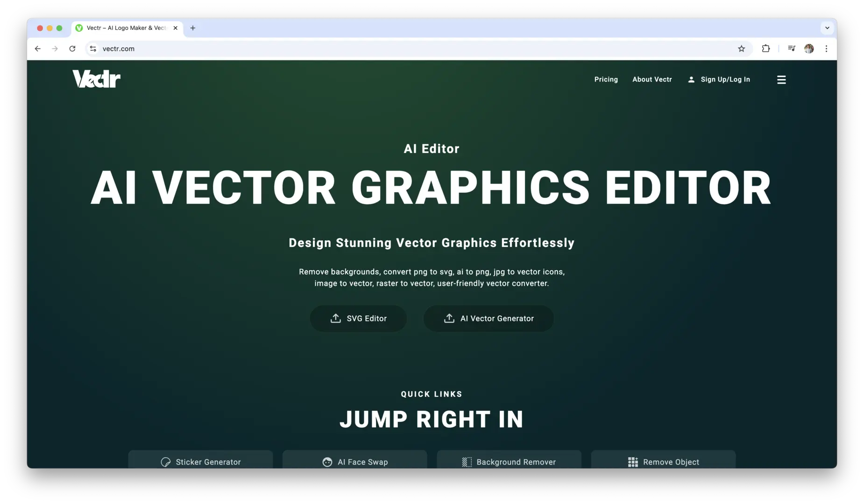Open the About Vectr page
The height and width of the screenshot is (504, 864).
tap(652, 80)
